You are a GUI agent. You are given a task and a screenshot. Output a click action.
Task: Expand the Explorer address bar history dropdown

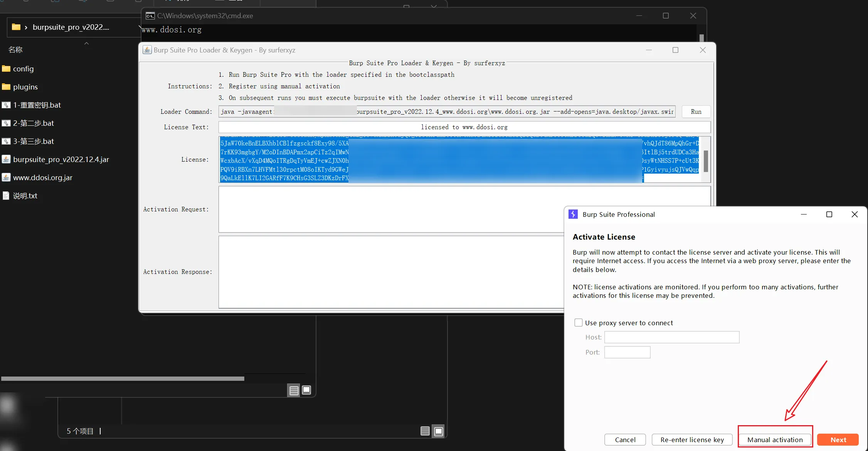pyautogui.click(x=139, y=27)
